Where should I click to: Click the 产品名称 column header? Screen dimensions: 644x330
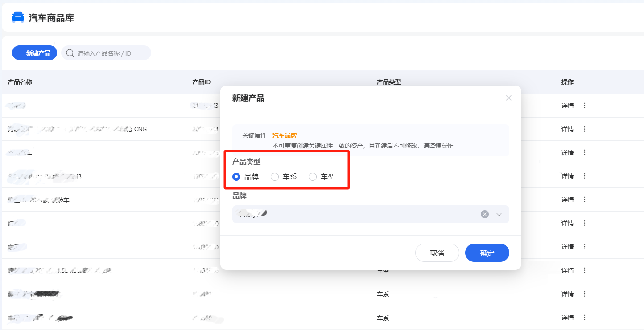(x=20, y=82)
